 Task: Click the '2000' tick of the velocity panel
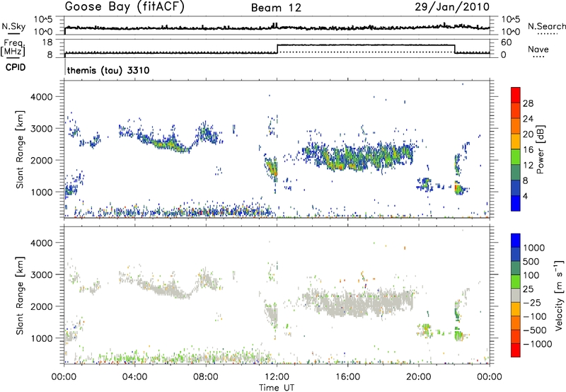point(41,306)
